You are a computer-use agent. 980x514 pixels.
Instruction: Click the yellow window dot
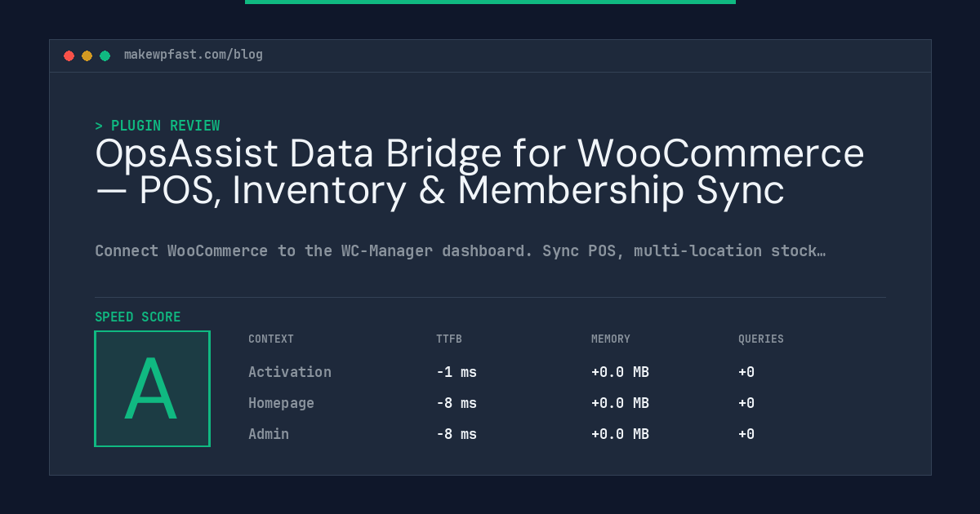click(87, 55)
